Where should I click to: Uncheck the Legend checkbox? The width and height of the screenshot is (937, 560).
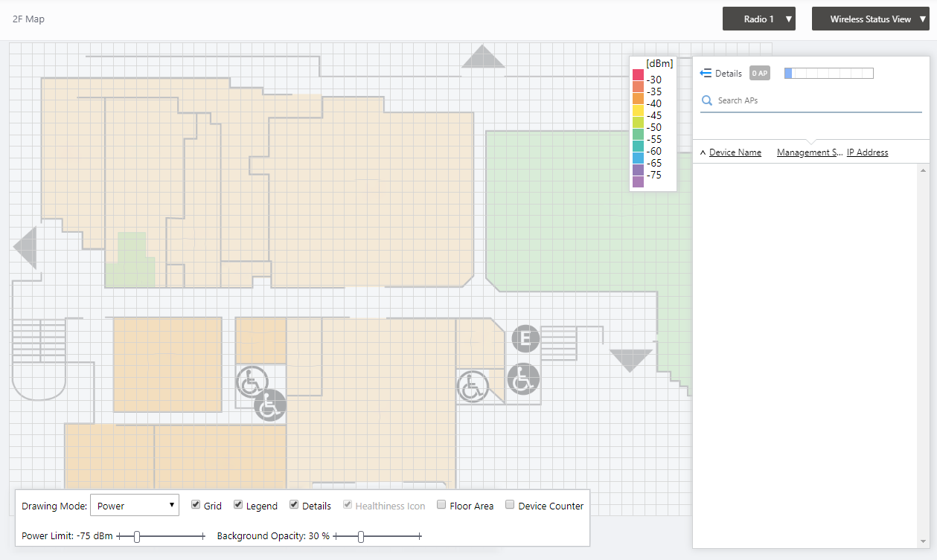[x=238, y=505]
